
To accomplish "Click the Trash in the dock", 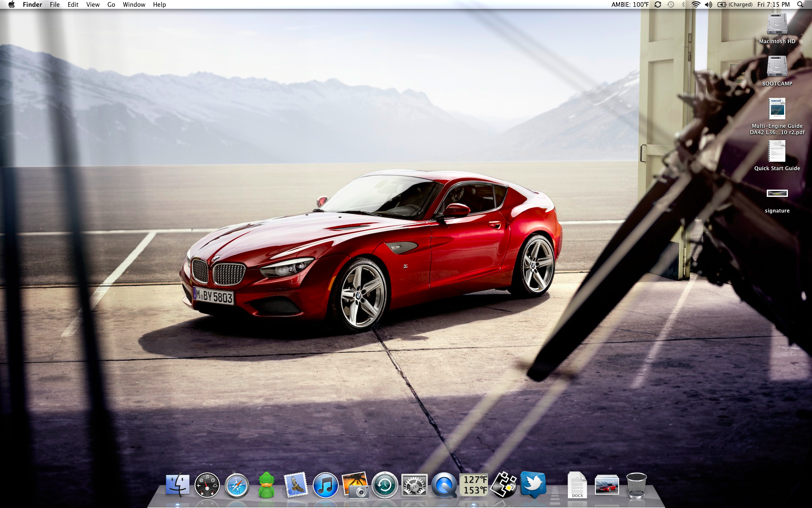I will [636, 485].
